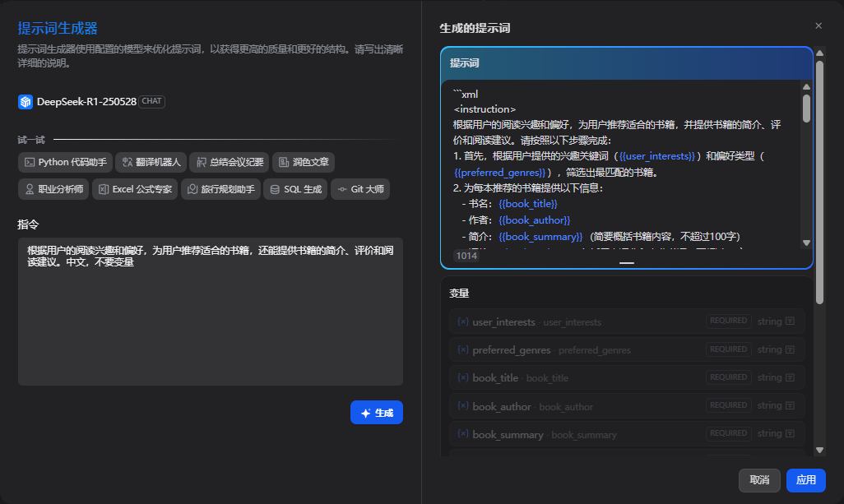Click the string type icon for book_author
844x504 pixels.
pyautogui.click(x=791, y=405)
